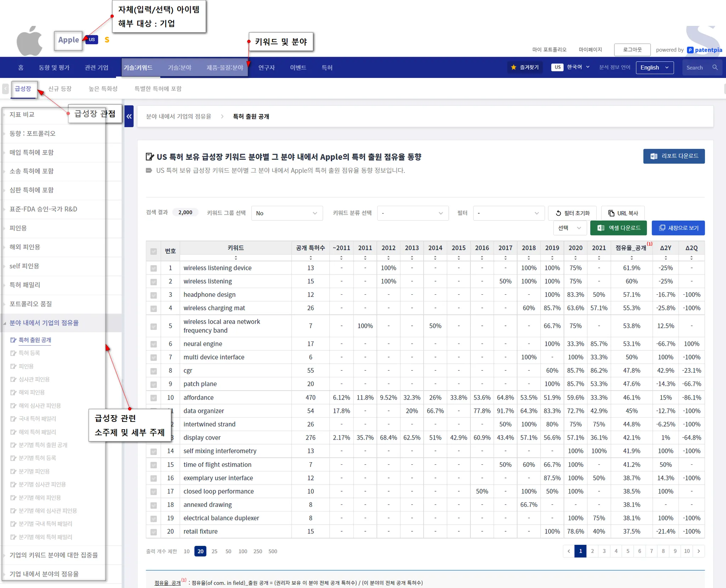Screen dimensions: 726x588
Task: Click the orange S icon beside Apple
Action: pyautogui.click(x=107, y=40)
